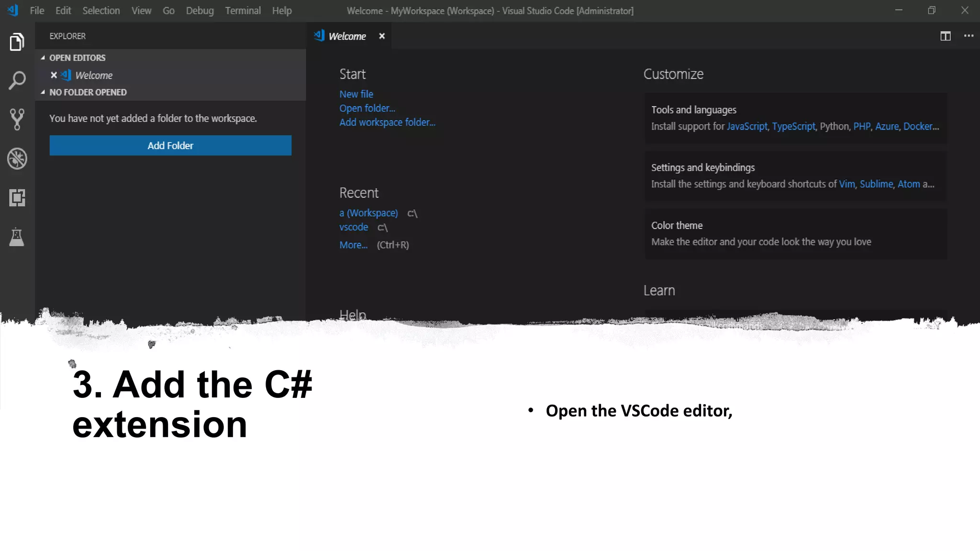Click the Add Folder button
Viewport: 980px width, 551px height.
pyautogui.click(x=170, y=145)
